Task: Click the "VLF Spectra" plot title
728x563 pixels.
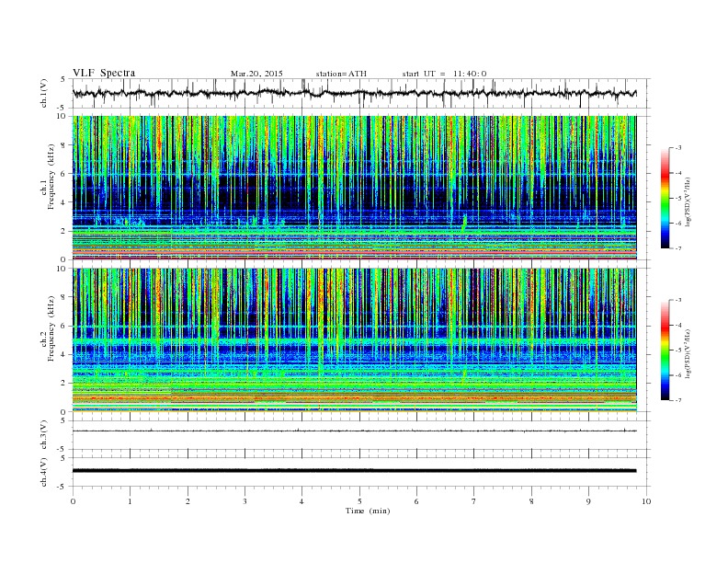Action: [104, 73]
